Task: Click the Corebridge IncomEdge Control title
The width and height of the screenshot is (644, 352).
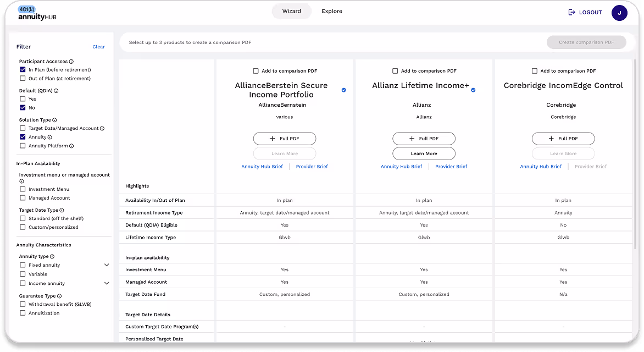Action: pyautogui.click(x=563, y=86)
